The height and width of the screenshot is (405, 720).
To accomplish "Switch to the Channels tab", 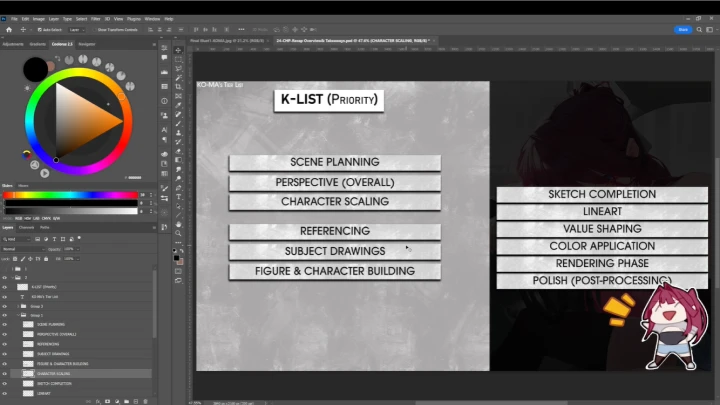I will (26, 228).
